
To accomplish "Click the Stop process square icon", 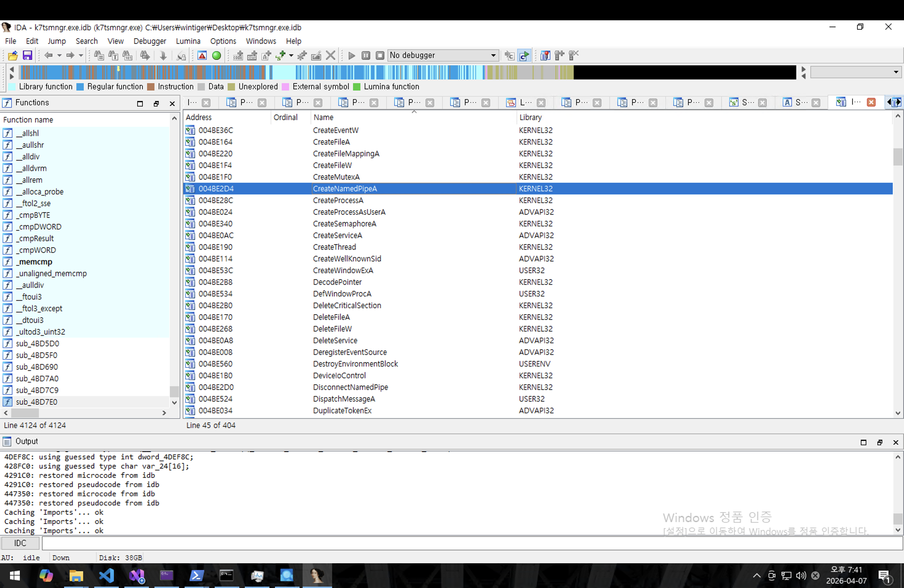I will (x=379, y=55).
